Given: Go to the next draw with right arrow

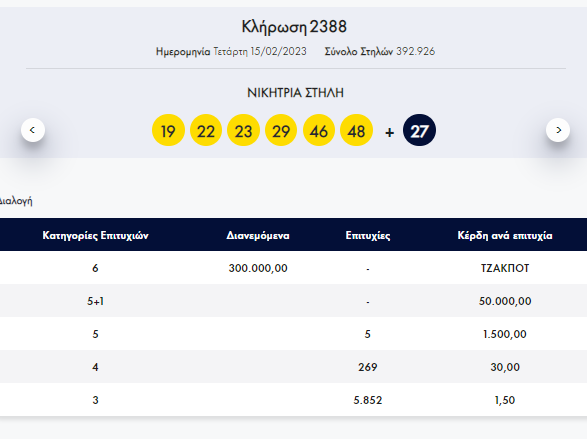Looking at the screenshot, I should click(x=558, y=130).
